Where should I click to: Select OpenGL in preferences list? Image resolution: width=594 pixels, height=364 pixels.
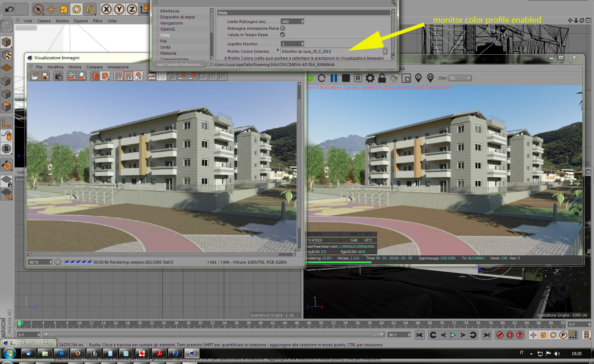pos(168,29)
